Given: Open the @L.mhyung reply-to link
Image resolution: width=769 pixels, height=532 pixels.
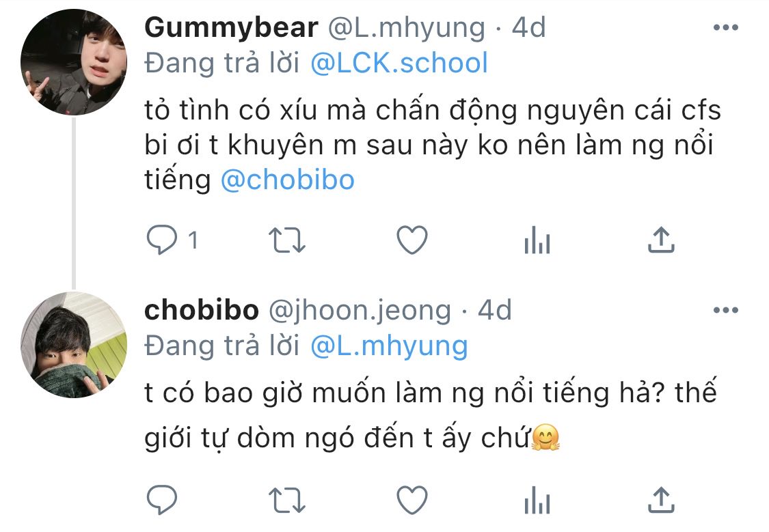Looking at the screenshot, I should (390, 346).
